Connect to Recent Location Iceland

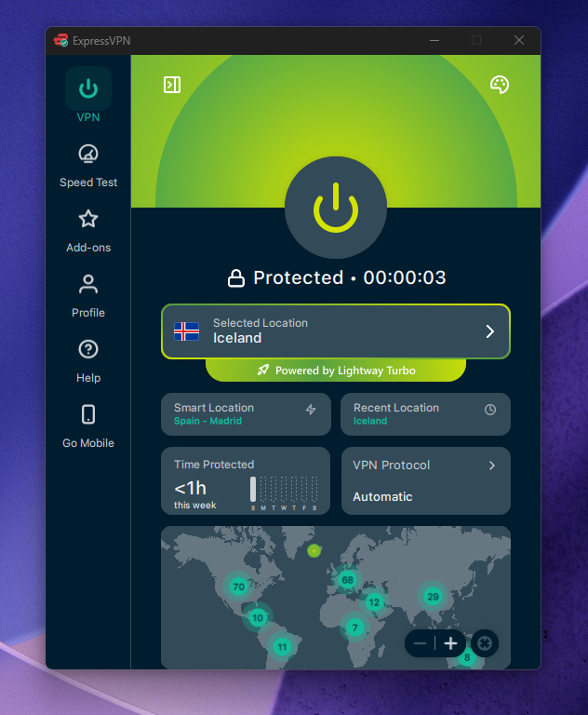click(x=425, y=414)
